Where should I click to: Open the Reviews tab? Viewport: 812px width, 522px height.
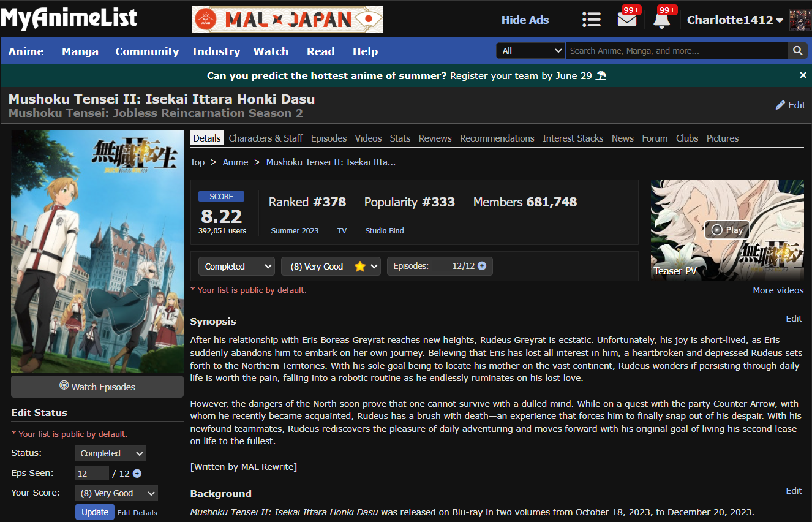[435, 138]
